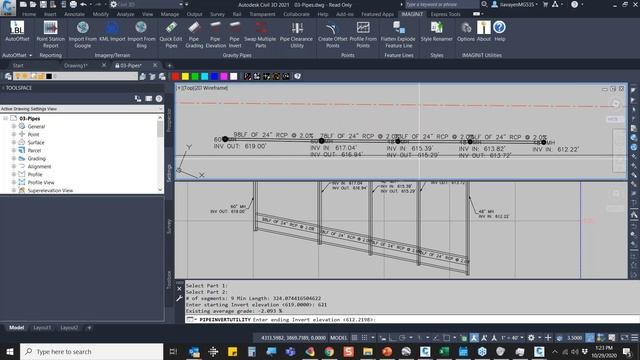Open Swap Multiple Parts
640x360 pixels.
(x=260, y=35)
